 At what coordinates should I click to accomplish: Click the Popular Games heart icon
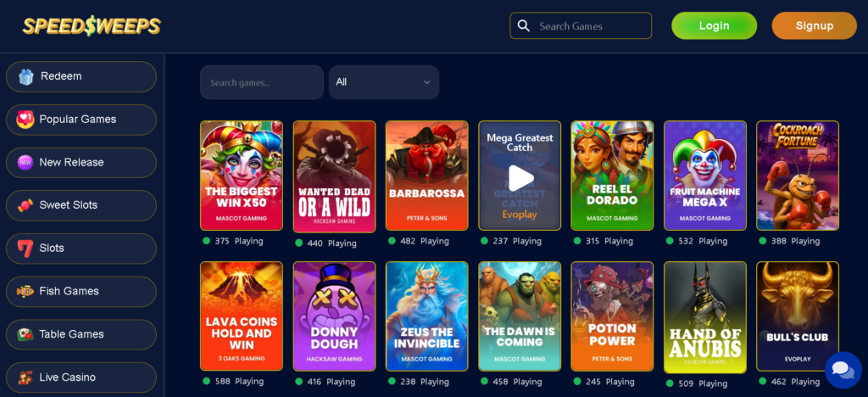click(25, 120)
